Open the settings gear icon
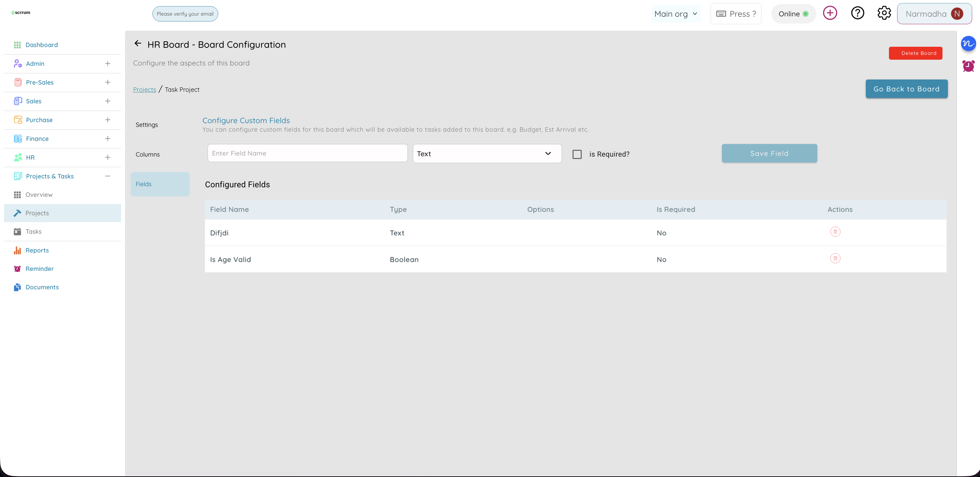Image resolution: width=980 pixels, height=477 pixels. tap(884, 13)
